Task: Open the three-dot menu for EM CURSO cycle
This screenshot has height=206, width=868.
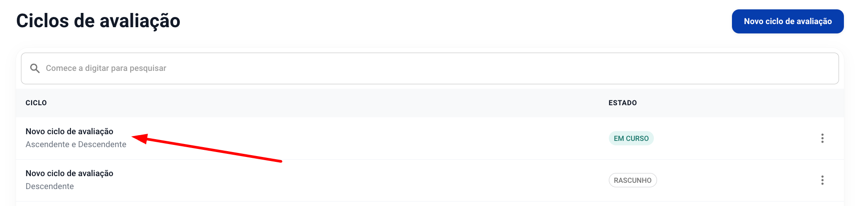Action: 822,138
